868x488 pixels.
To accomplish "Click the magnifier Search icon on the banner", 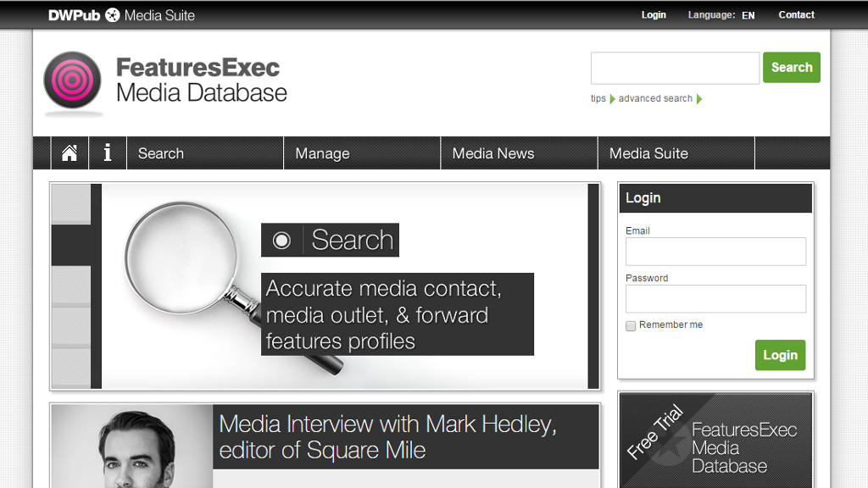I will pos(283,240).
